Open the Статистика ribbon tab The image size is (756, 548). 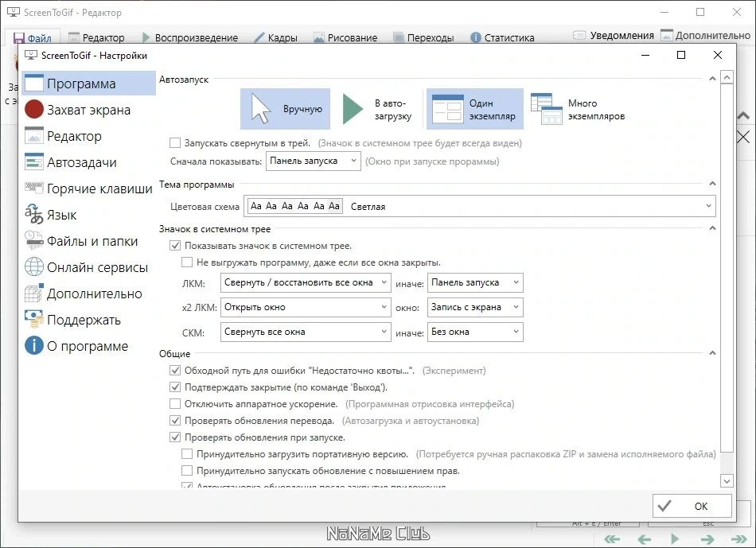point(502,37)
